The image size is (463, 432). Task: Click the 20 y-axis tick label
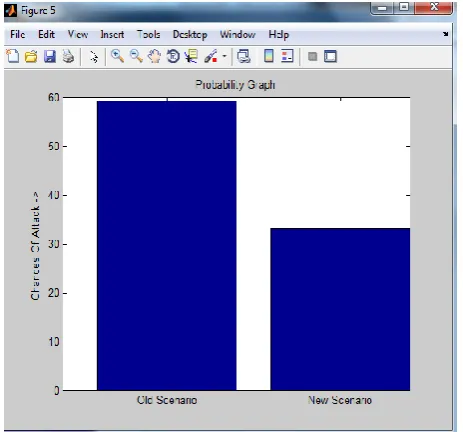(x=54, y=293)
